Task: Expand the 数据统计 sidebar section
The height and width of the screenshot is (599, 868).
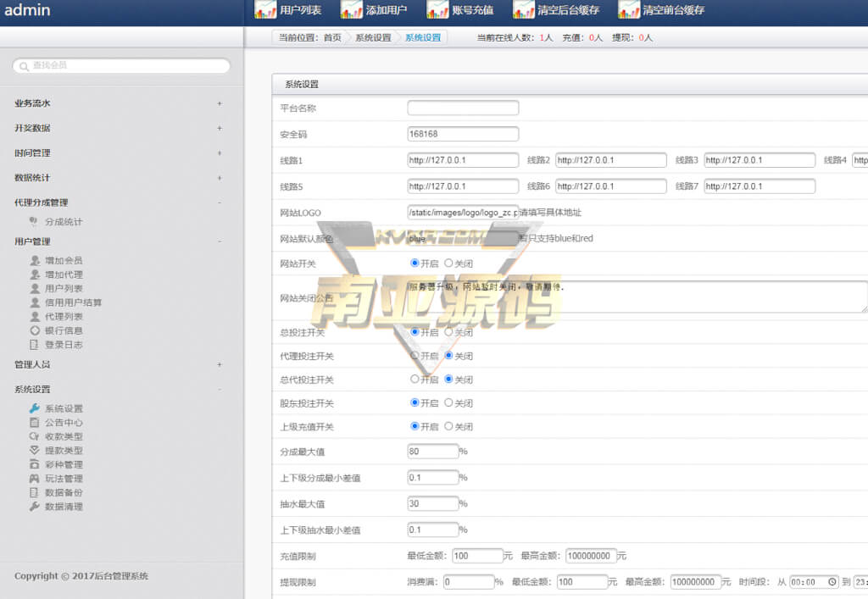Action: click(220, 178)
